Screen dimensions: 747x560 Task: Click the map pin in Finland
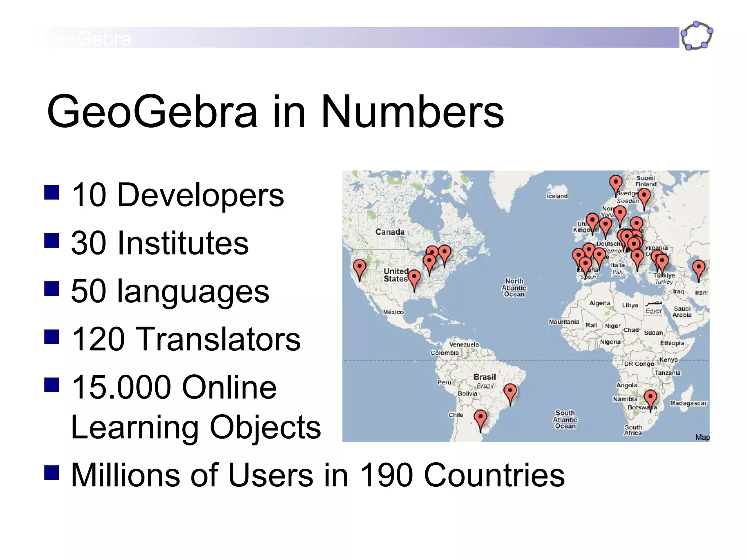(x=644, y=200)
